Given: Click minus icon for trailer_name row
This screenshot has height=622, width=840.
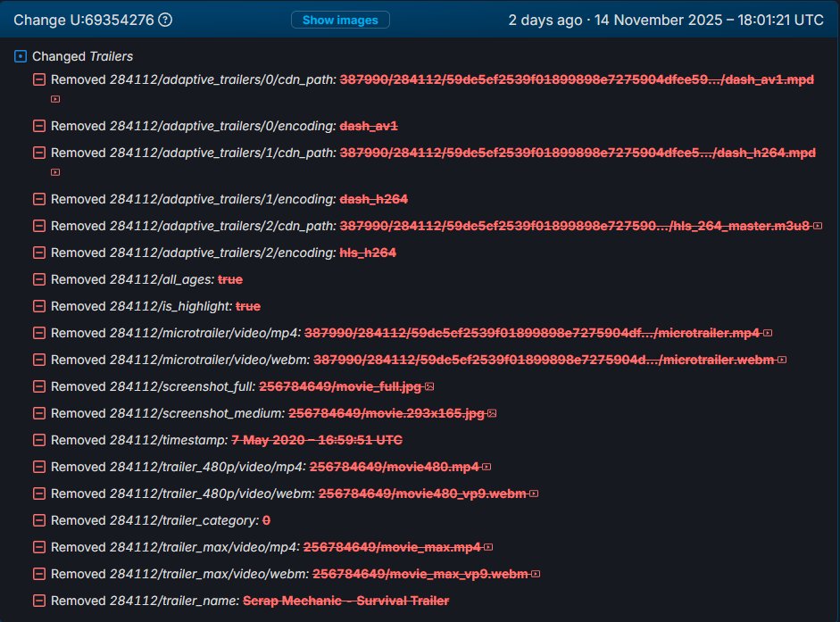Looking at the screenshot, I should pos(39,601).
